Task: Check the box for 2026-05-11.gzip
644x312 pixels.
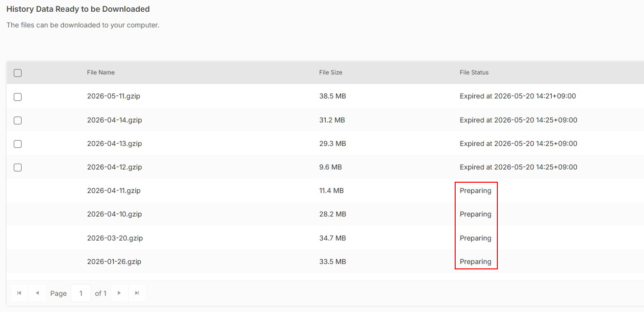Action: (18, 97)
